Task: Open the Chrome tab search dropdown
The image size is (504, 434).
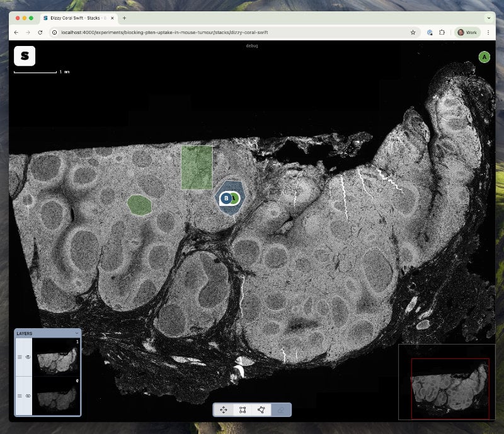Action: (488, 18)
